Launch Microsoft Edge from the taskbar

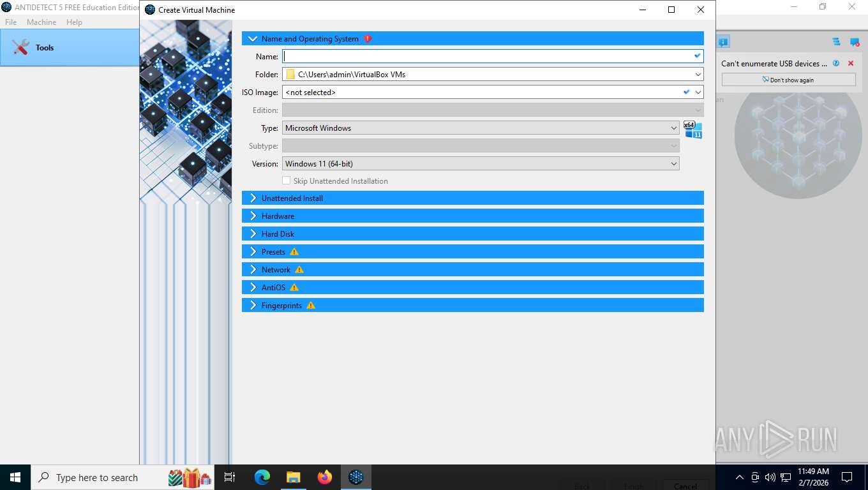262,477
